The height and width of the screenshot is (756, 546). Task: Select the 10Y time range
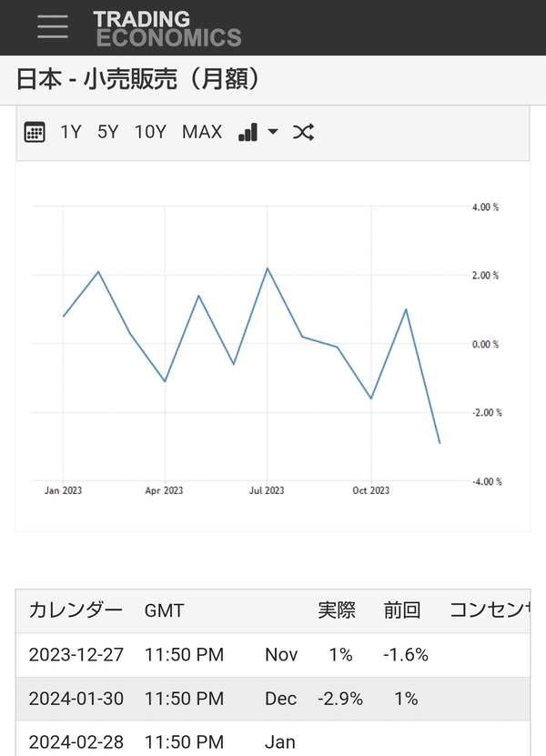(150, 132)
